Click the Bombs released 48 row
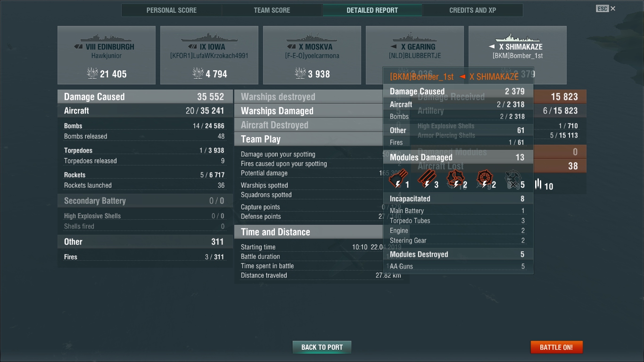644x362 pixels. point(145,136)
